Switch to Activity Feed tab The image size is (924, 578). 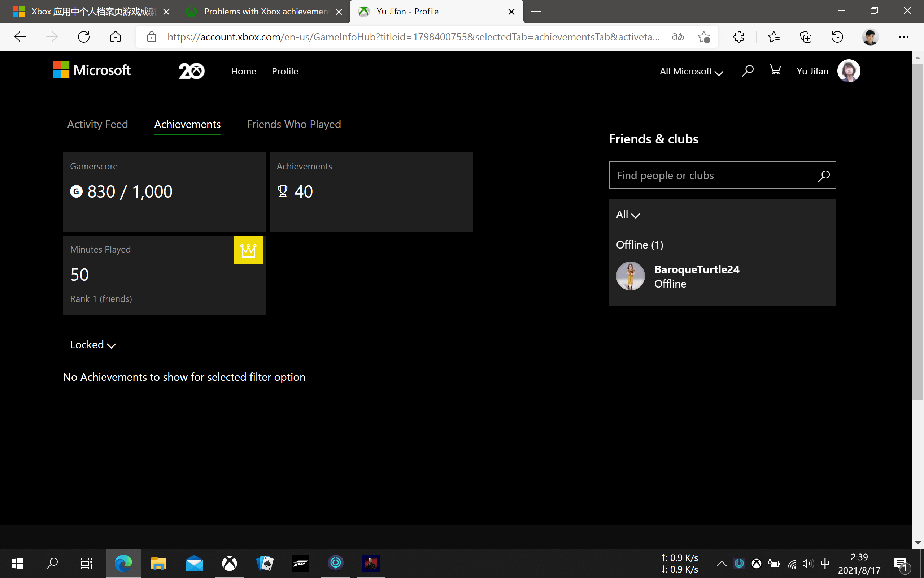tap(97, 124)
